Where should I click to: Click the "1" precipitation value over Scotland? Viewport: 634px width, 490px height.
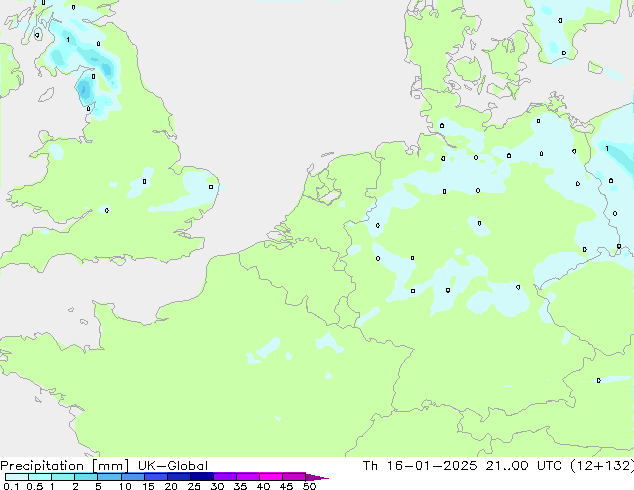tap(68, 40)
